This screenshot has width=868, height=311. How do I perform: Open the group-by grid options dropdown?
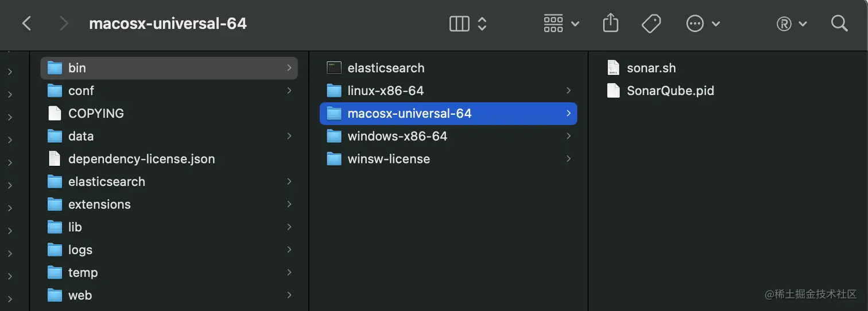point(561,24)
